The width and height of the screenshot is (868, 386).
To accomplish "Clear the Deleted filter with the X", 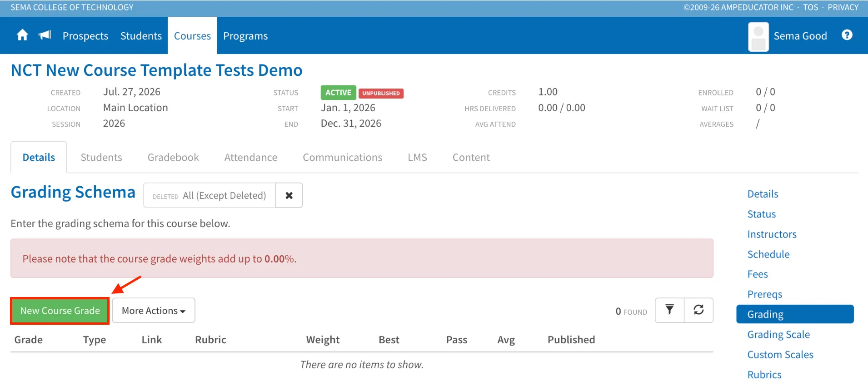I will click(x=289, y=195).
